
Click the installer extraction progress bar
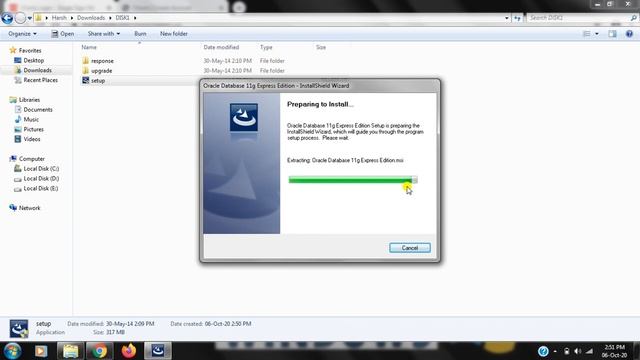pos(353,180)
